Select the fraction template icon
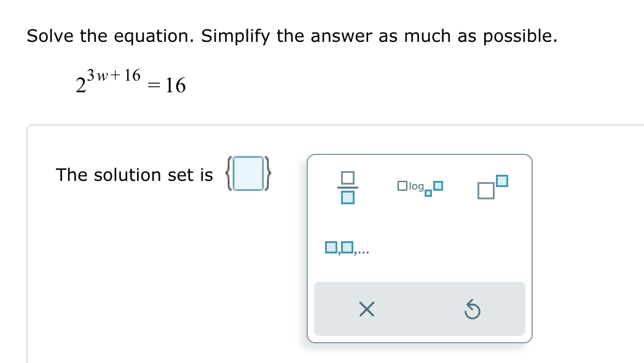The height and width of the screenshot is (363, 644). [347, 186]
